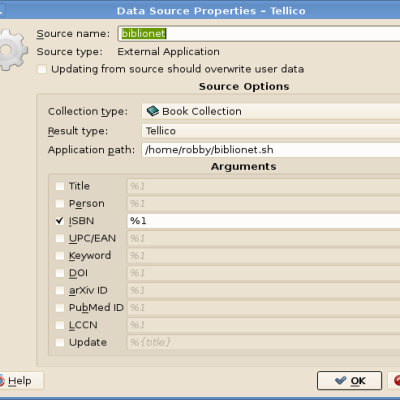Enable the PubMed ID checkbox
400x400 pixels.
(x=60, y=307)
